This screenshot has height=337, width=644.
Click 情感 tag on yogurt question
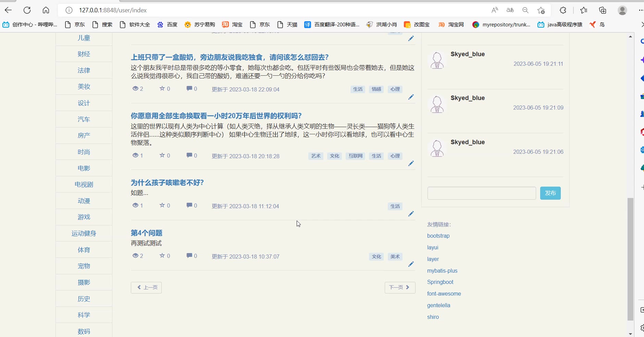pyautogui.click(x=376, y=89)
